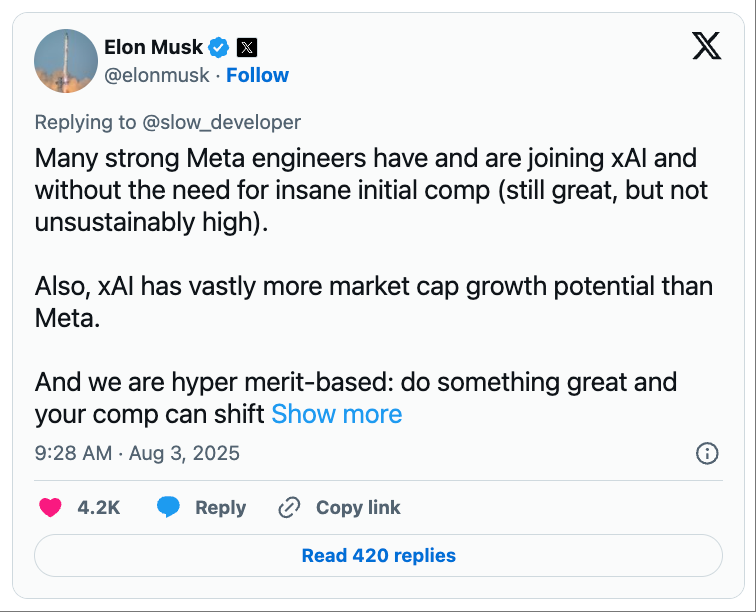The width and height of the screenshot is (756, 612).
Task: Click the Copy link text label
Action: [358, 508]
